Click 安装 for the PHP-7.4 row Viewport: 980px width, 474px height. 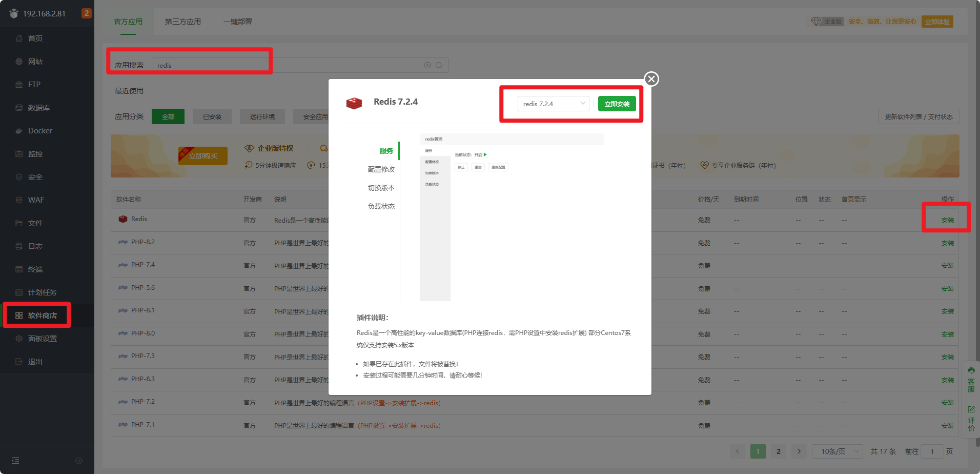[x=948, y=266]
